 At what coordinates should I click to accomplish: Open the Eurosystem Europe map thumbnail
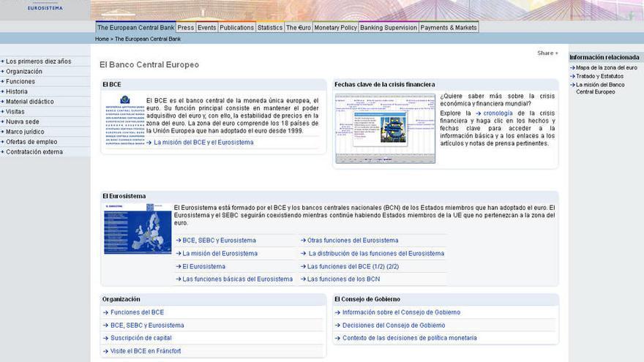(138, 228)
